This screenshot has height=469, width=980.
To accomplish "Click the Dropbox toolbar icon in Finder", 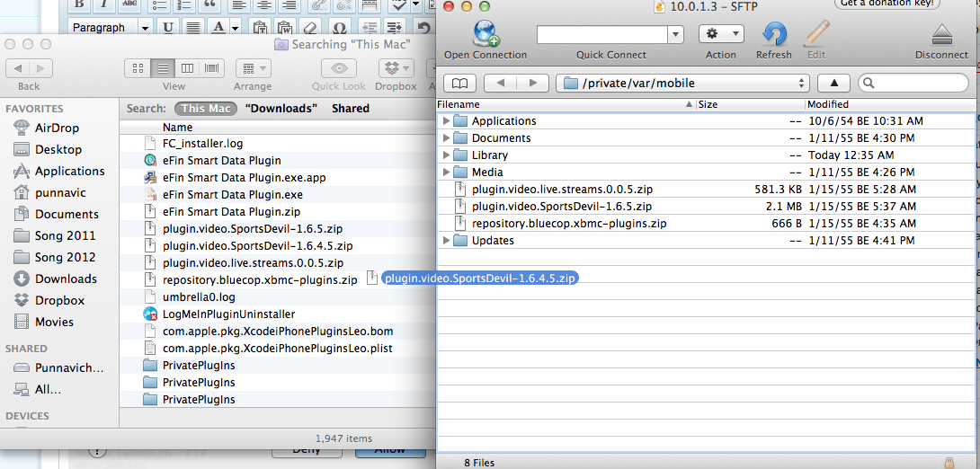I will pos(396,68).
